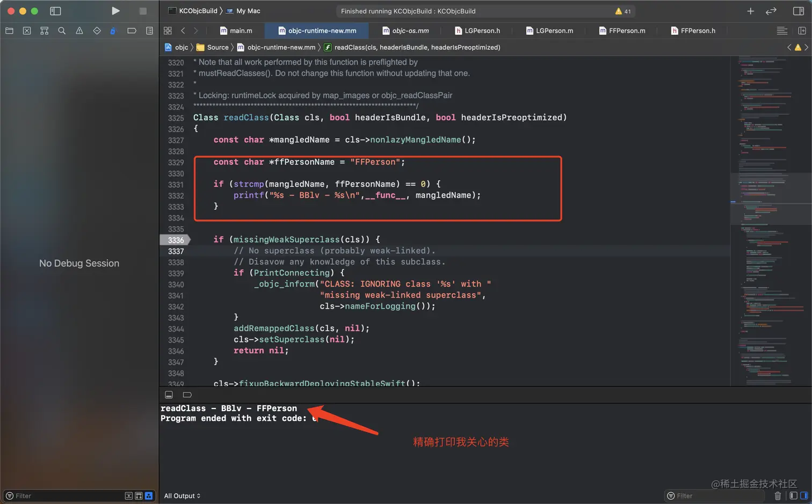Viewport: 812px width, 504px height.
Task: Show the Symbol navigator
Action: 45,31
